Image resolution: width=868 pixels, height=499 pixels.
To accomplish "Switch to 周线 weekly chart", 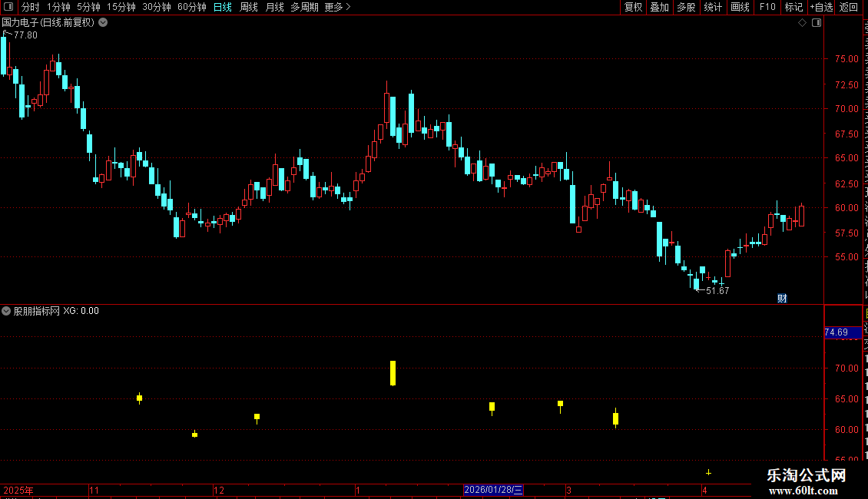I will [x=249, y=7].
